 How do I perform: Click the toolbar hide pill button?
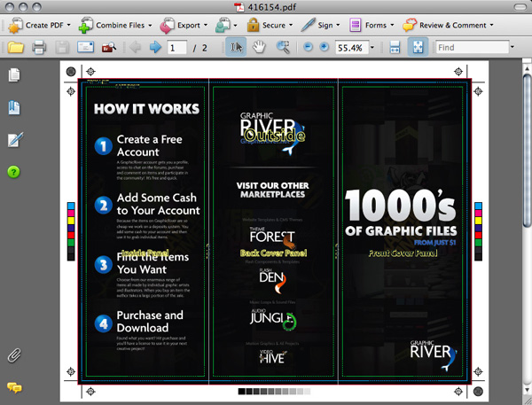[520, 7]
